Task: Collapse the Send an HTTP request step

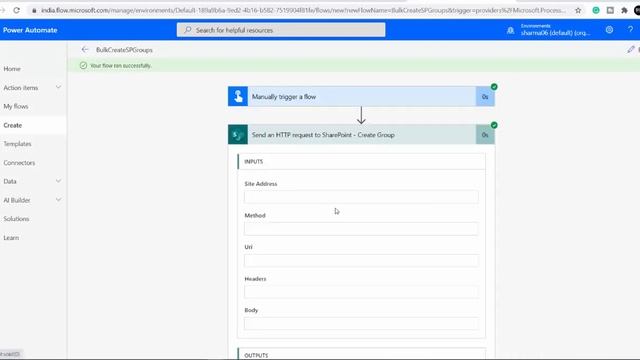Action: 361,135
